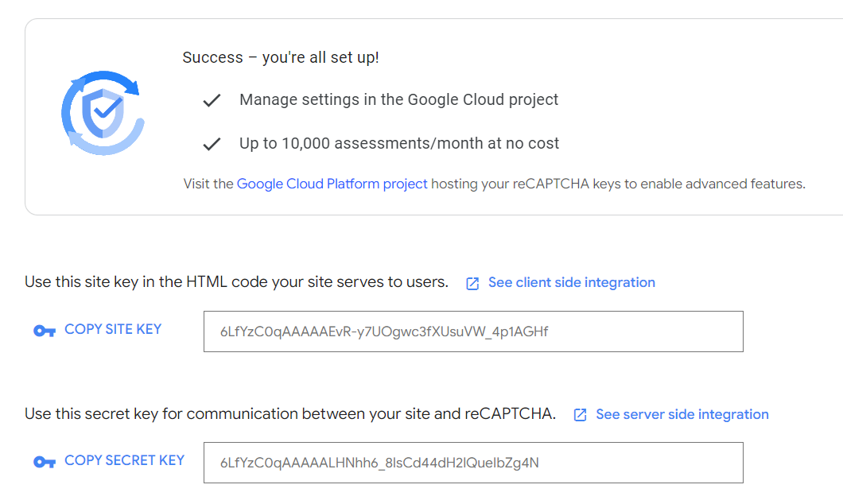Click 'Up to 10,000 assessments/month at no cost'
The width and height of the screenshot is (843, 504).
pos(399,143)
